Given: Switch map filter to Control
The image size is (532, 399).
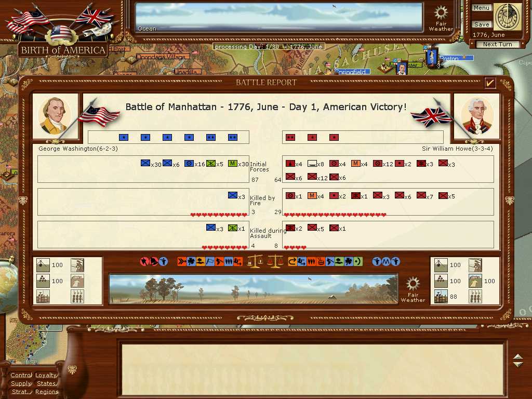Looking at the screenshot, I should point(21,375).
